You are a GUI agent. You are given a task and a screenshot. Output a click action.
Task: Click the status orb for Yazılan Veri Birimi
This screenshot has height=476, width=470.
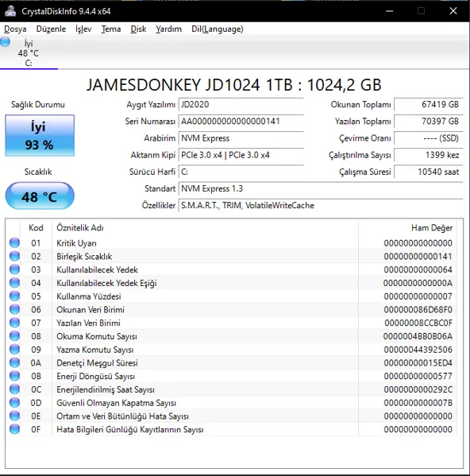point(14,323)
